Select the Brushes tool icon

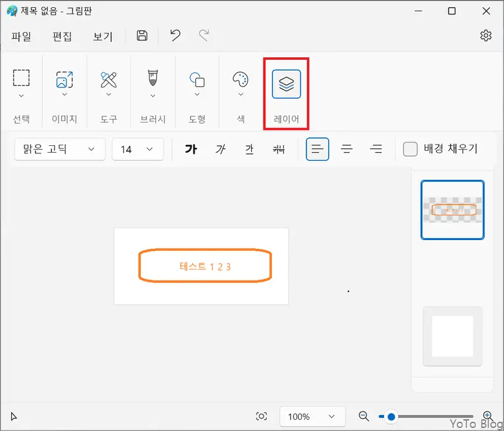pyautogui.click(x=152, y=79)
